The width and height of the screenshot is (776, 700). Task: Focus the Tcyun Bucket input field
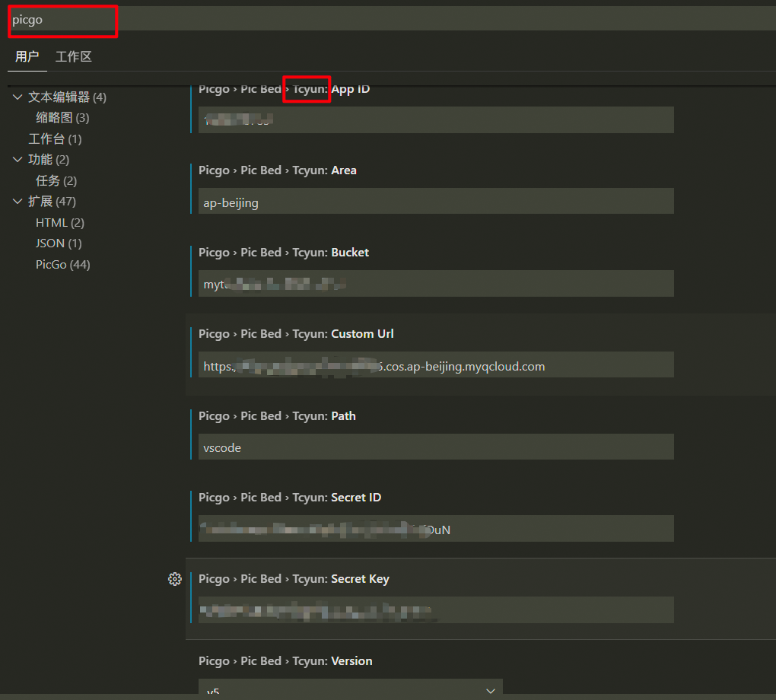436,283
